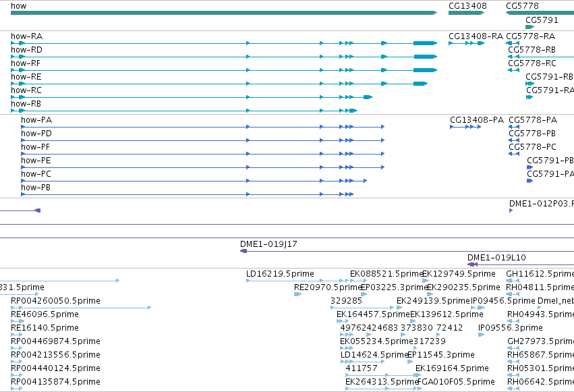The image size is (574, 392).
Task: Click the thick last exon of how-RA
Action: point(425,43)
